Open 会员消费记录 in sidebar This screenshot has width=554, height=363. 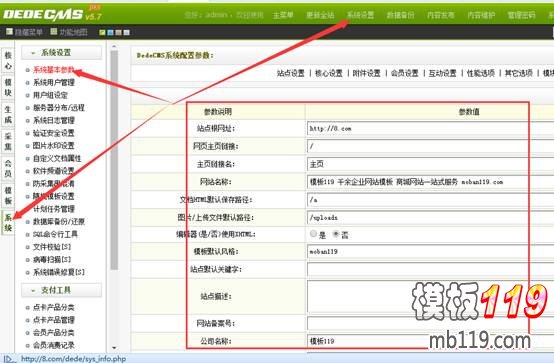[x=54, y=345]
